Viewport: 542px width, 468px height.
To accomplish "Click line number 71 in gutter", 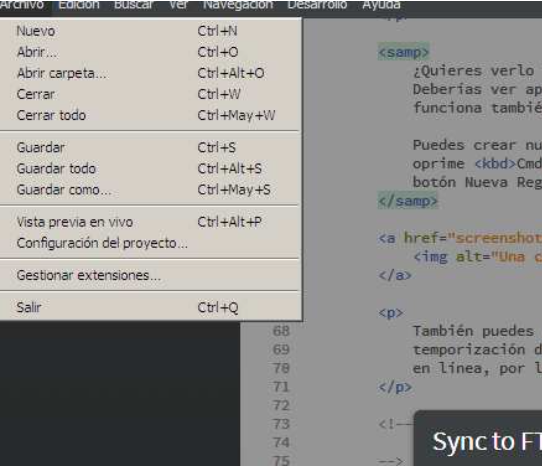I will click(281, 387).
